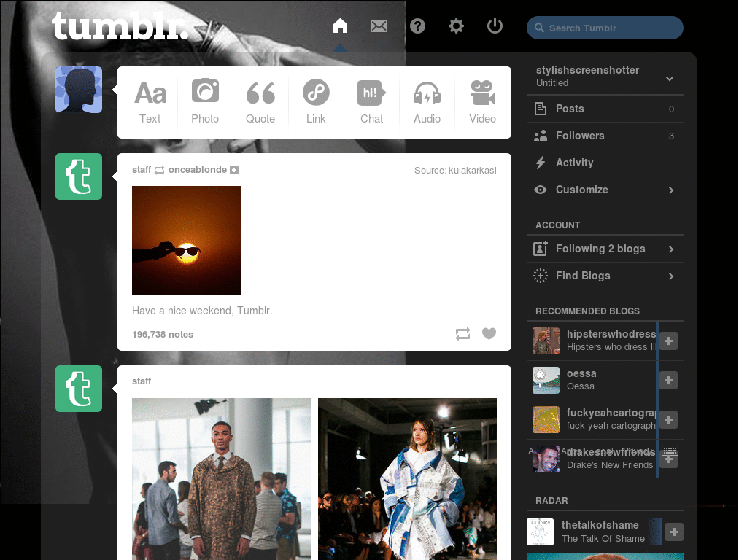This screenshot has width=747, height=560.
Task: Create a new Photo post
Action: [205, 102]
